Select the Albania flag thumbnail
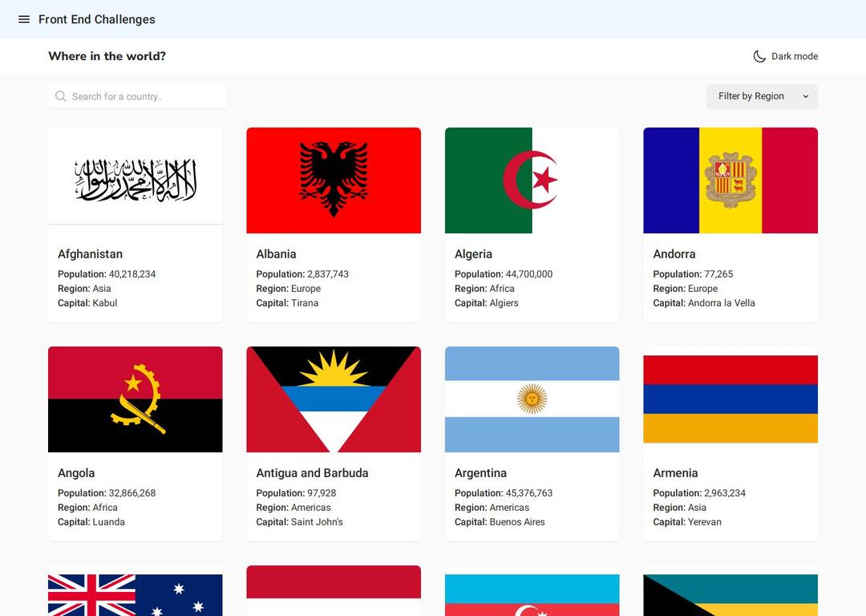This screenshot has width=866, height=616. [334, 180]
